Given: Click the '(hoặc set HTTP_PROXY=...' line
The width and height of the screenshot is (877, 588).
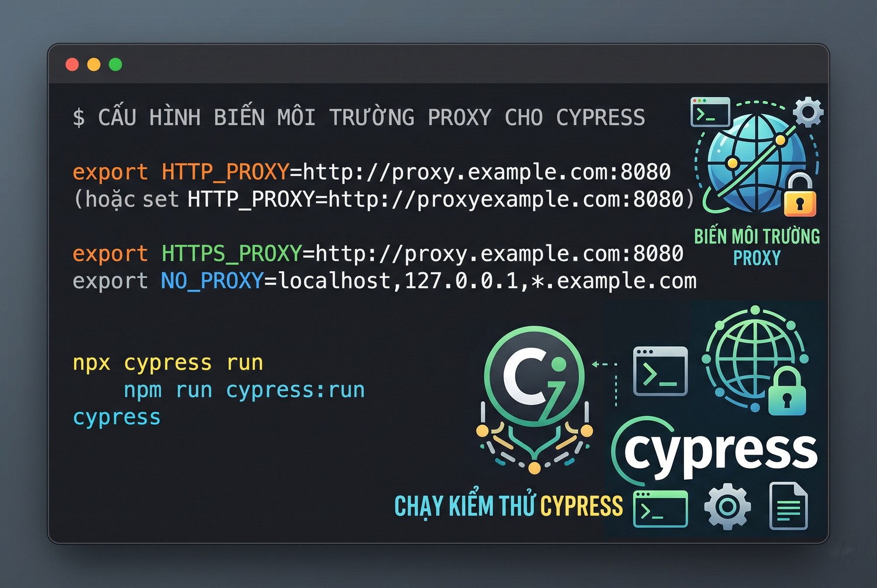Looking at the screenshot, I should point(384,200).
